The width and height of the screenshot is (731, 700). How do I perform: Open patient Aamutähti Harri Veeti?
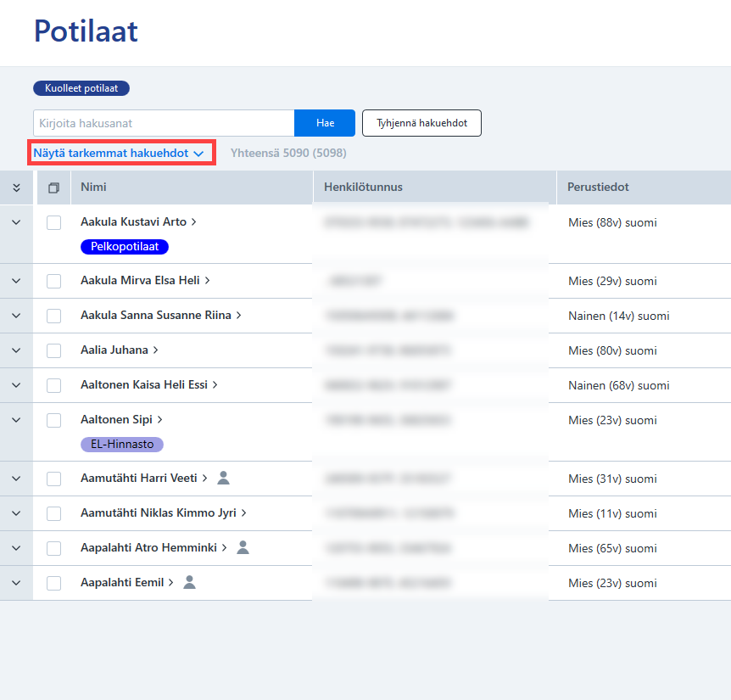tap(144, 478)
